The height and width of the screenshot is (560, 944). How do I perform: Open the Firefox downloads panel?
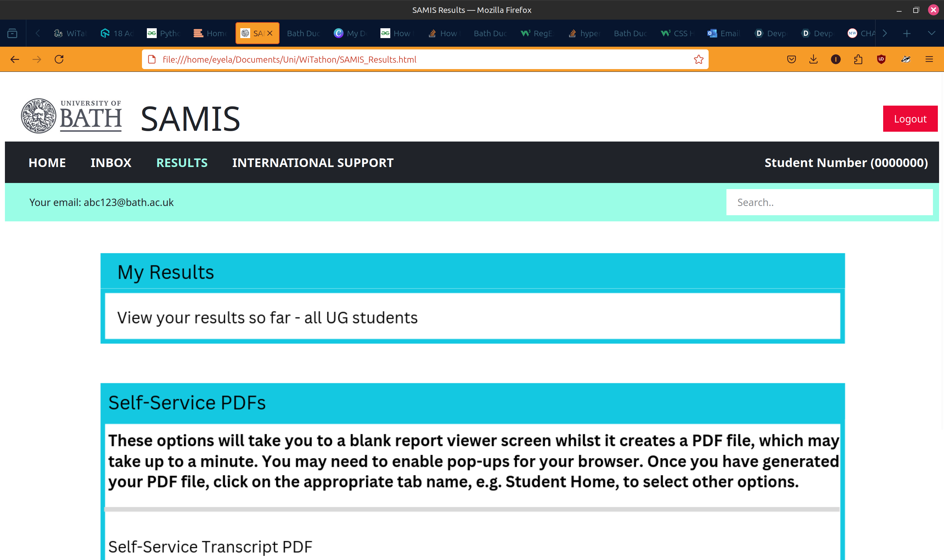(x=813, y=59)
